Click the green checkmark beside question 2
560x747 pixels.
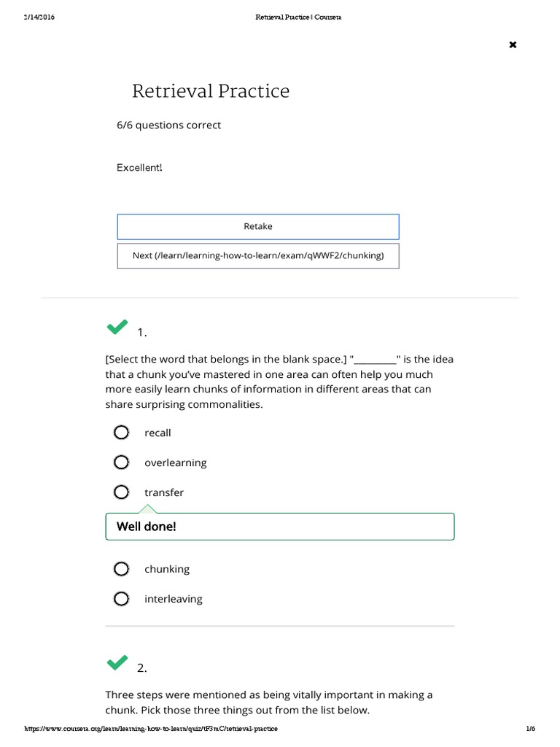pos(117,662)
